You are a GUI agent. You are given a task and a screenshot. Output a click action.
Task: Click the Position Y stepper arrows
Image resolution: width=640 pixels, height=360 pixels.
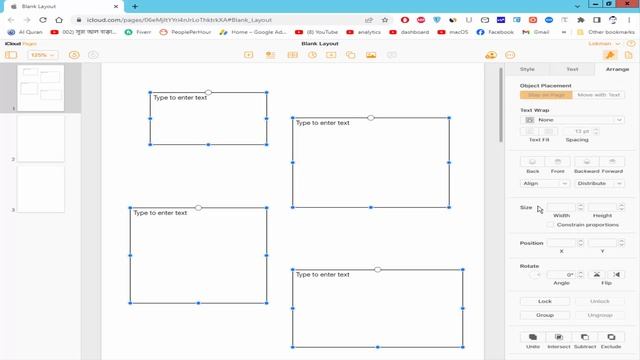coord(621,243)
